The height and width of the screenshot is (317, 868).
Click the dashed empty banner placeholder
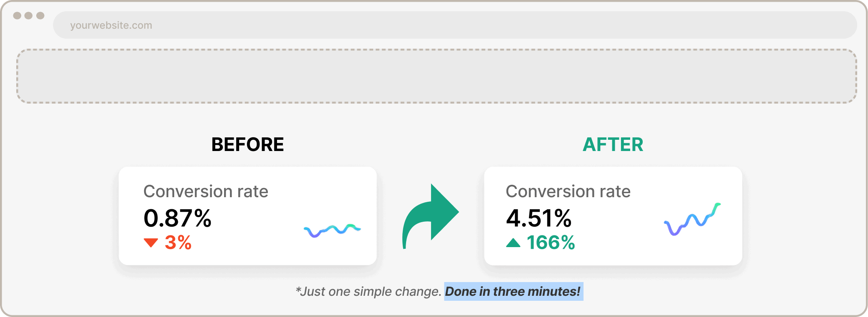[436, 76]
